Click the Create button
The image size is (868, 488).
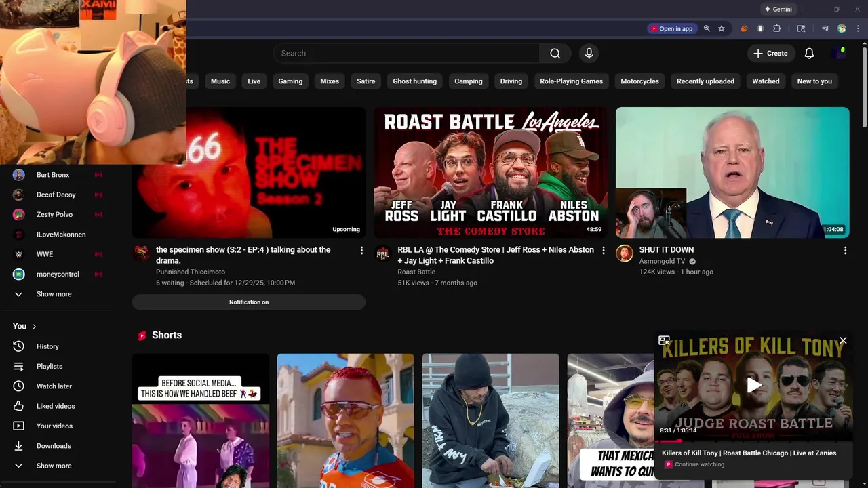[x=771, y=54]
